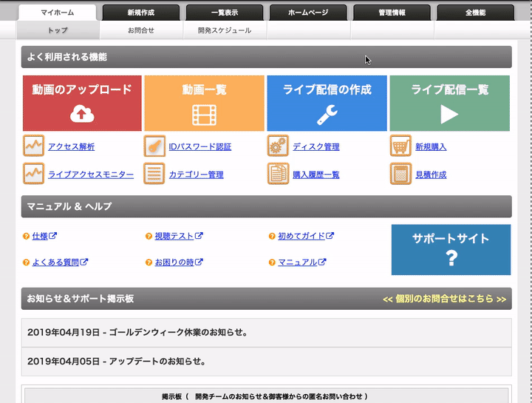
Task: Open the お困りの時 help link
Action: tap(179, 262)
